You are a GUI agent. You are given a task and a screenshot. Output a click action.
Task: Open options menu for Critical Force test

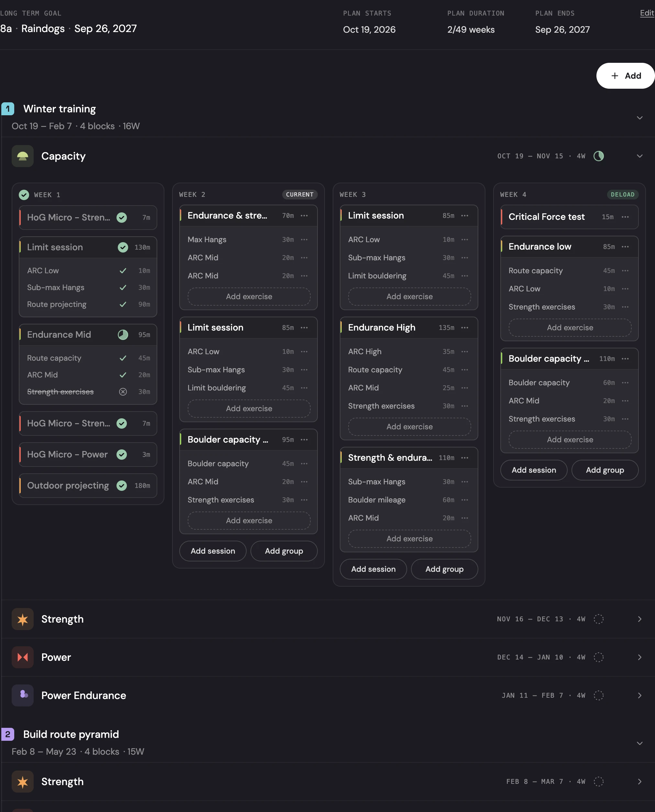pyautogui.click(x=625, y=217)
